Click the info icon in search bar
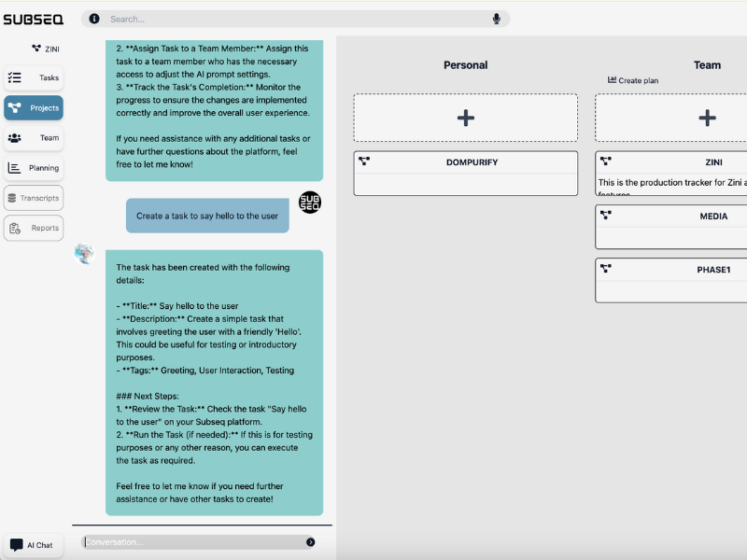The width and height of the screenshot is (747, 560). pyautogui.click(x=94, y=19)
